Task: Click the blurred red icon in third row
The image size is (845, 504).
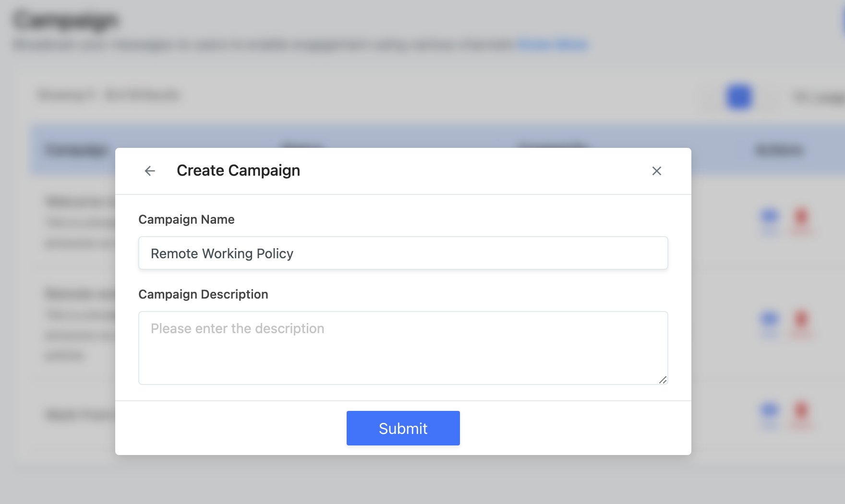Action: click(801, 412)
